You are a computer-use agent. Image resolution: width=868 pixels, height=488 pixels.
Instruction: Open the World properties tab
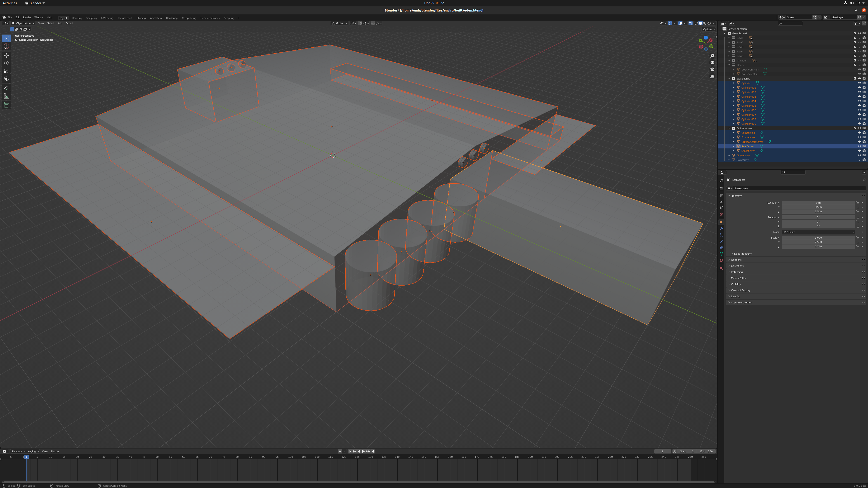pos(721,214)
